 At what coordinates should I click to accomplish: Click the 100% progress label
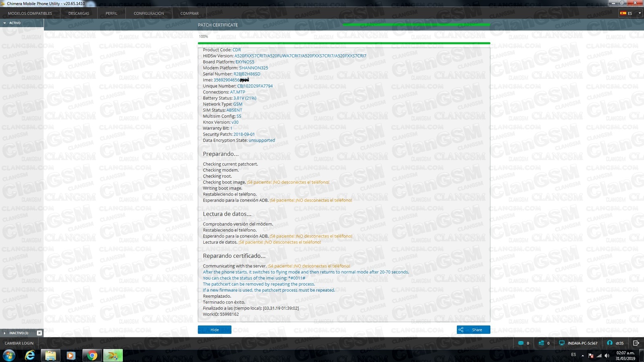(203, 37)
